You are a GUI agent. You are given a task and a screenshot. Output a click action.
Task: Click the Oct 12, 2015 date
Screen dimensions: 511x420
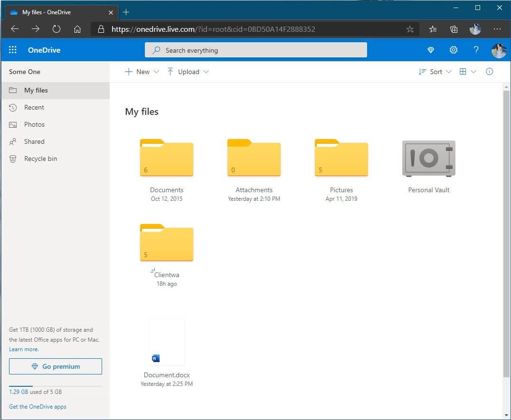tap(167, 198)
